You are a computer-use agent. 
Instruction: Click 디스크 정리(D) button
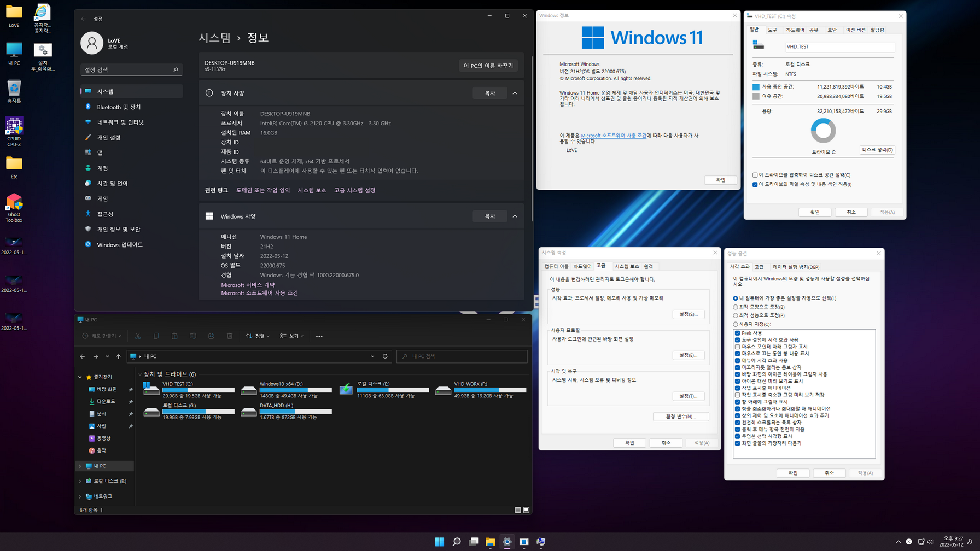pyautogui.click(x=877, y=150)
